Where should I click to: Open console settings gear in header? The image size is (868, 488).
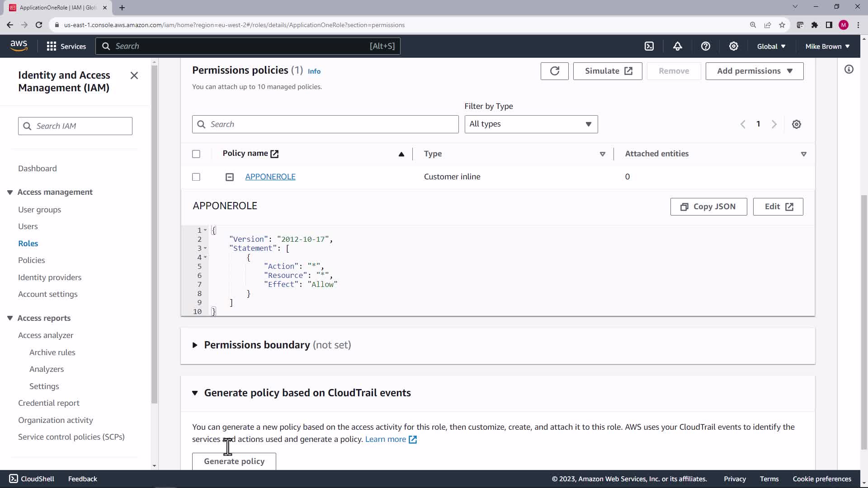tap(733, 46)
